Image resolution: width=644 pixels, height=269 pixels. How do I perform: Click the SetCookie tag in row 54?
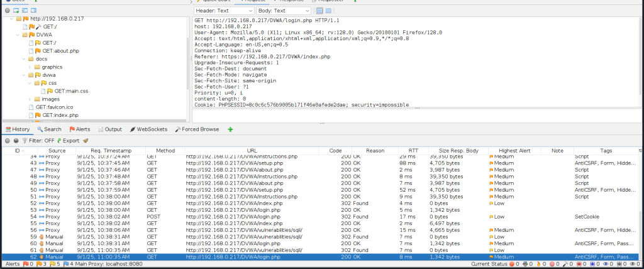pyautogui.click(x=587, y=216)
